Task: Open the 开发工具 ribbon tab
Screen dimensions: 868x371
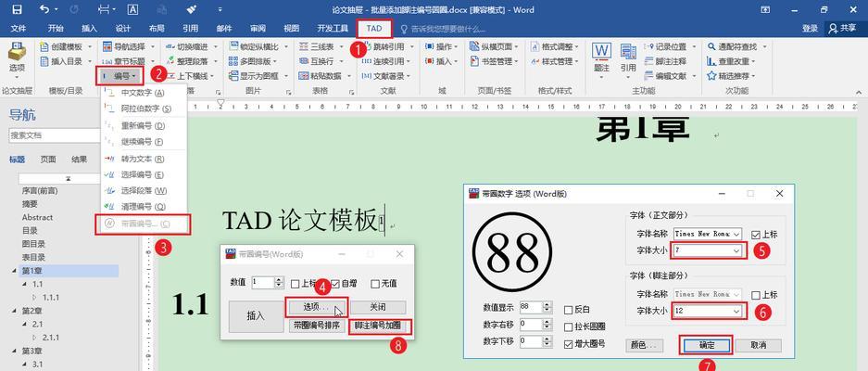Action: pos(333,28)
